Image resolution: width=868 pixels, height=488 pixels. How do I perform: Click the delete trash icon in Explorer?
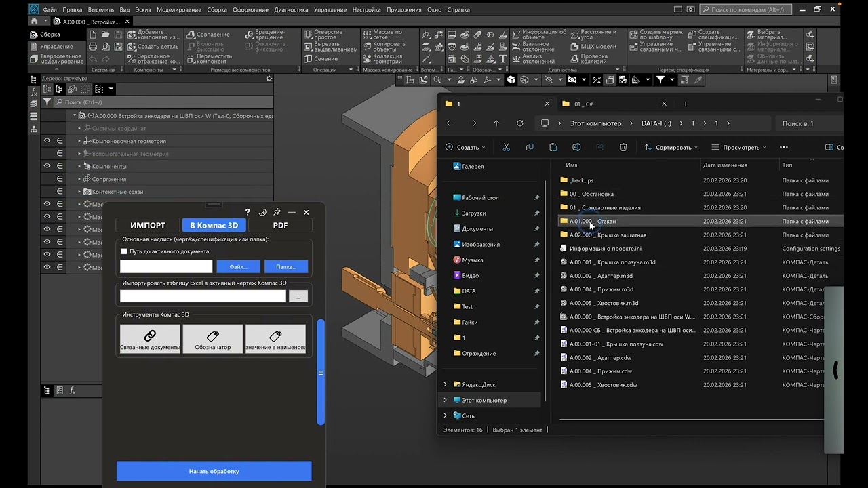coord(623,147)
